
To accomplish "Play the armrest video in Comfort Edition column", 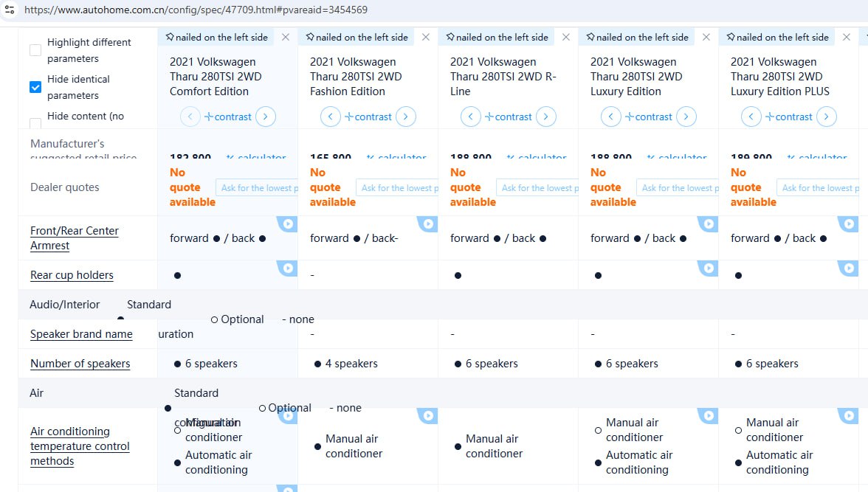I will [288, 224].
